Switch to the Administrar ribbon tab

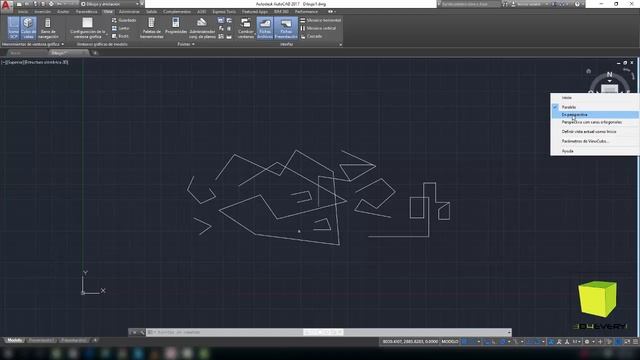coord(129,12)
